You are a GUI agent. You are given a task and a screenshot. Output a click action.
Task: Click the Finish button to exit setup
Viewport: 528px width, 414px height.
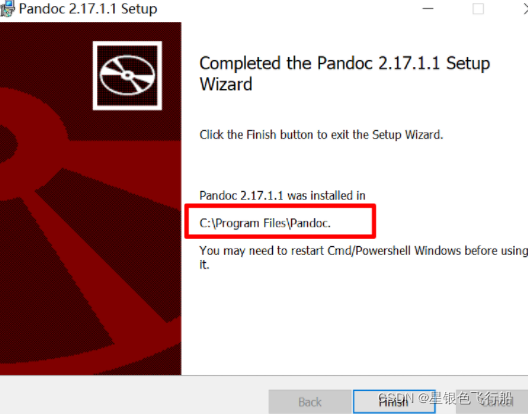(394, 402)
